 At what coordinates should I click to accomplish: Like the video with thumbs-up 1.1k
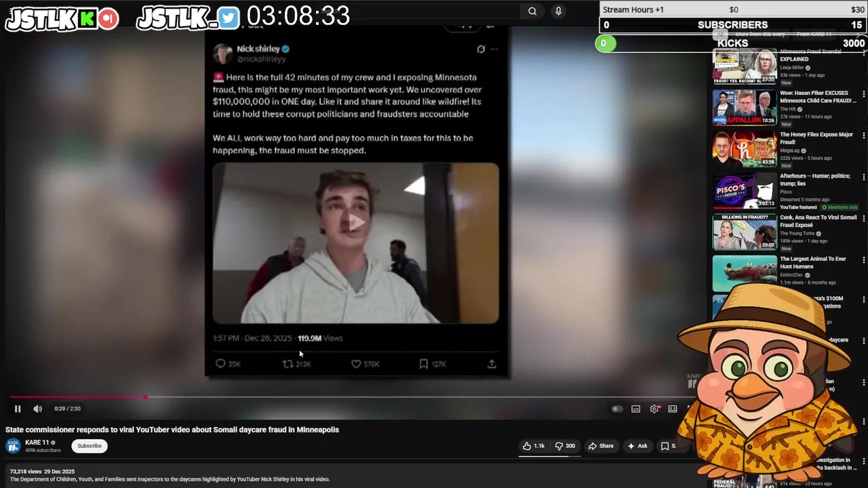pos(534,446)
